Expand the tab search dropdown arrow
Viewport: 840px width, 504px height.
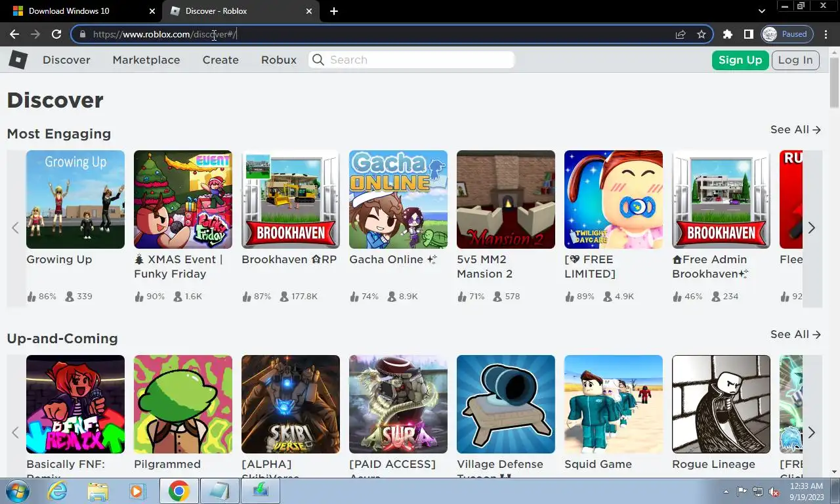point(761,11)
